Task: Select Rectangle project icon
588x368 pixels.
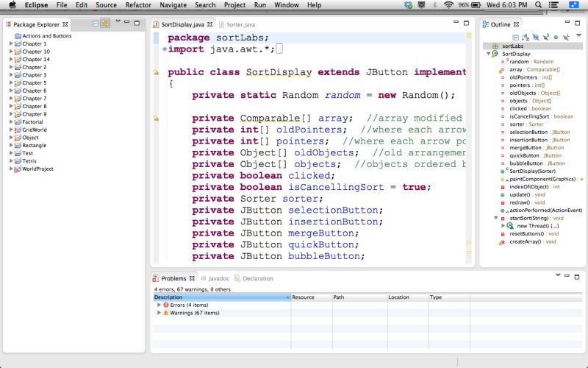Action: coord(18,145)
